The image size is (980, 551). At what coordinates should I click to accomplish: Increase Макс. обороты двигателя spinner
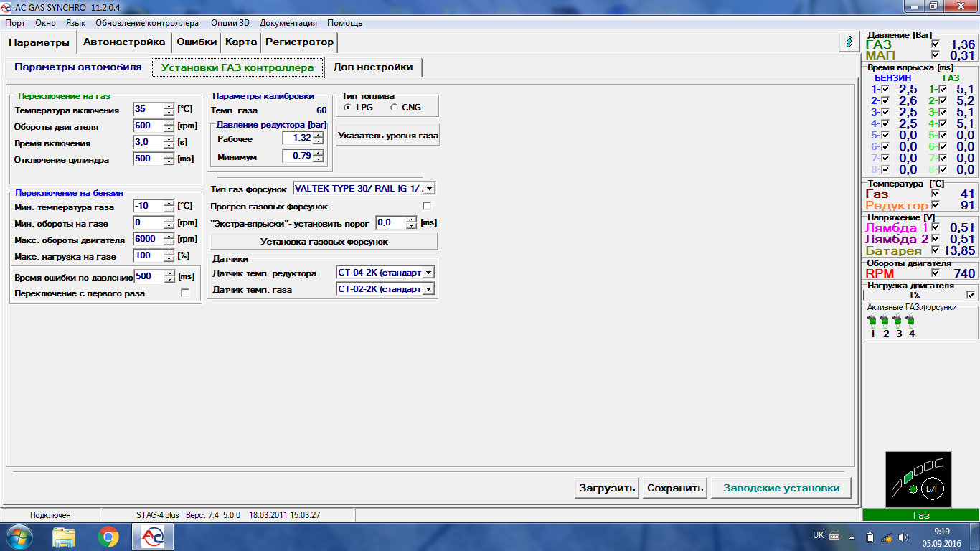[x=169, y=237]
